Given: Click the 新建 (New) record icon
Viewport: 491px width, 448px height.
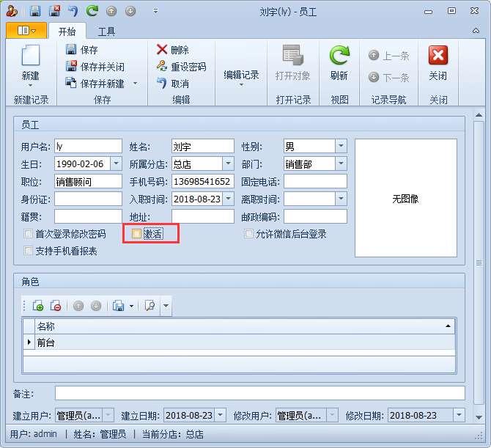Looking at the screenshot, I should (30, 56).
